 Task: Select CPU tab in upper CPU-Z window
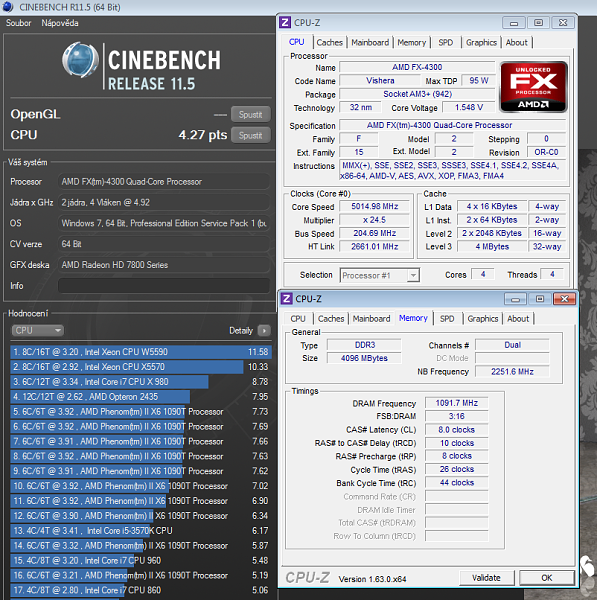pos(297,42)
